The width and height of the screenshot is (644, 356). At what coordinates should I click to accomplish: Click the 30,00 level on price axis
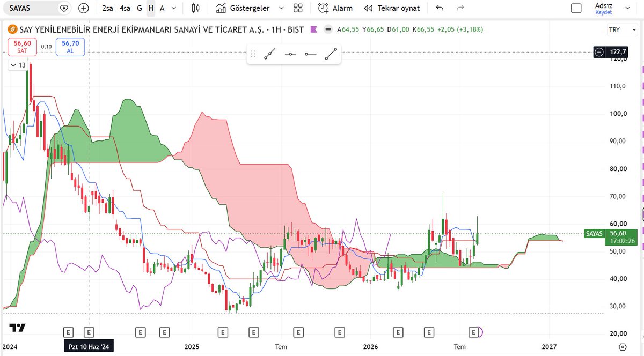click(x=618, y=306)
